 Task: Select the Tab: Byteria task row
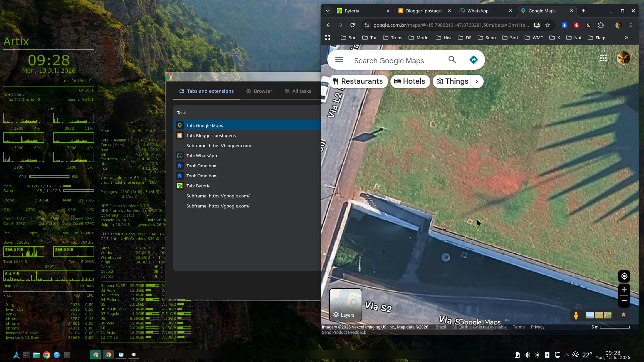coord(247,186)
